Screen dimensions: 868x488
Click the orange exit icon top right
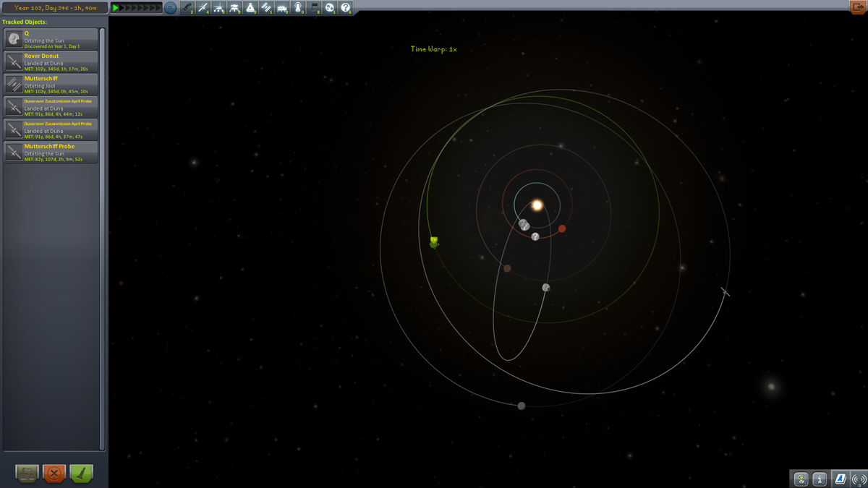pos(858,7)
